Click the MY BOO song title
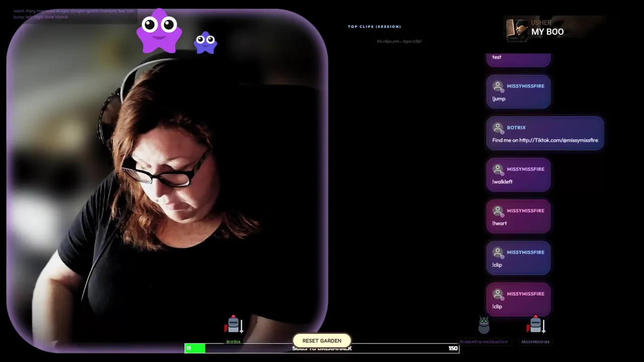The width and height of the screenshot is (644, 362). pyautogui.click(x=547, y=32)
